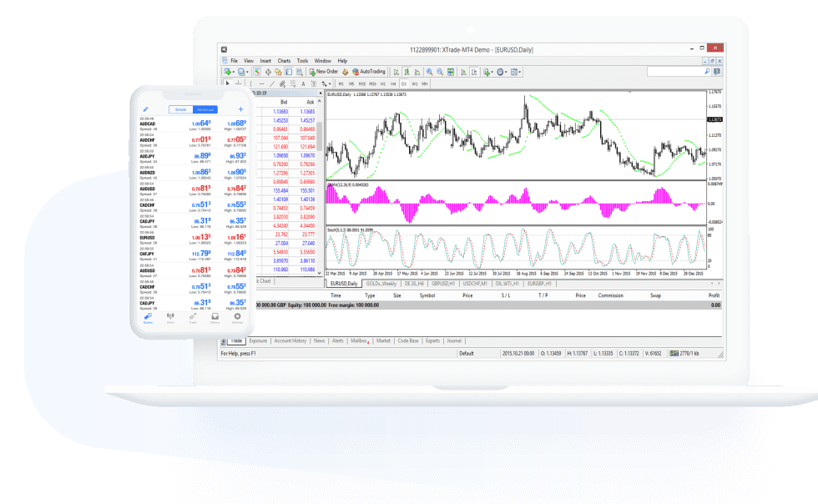The image size is (818, 504).
Task: Select the crosshair tool
Action: click(239, 83)
